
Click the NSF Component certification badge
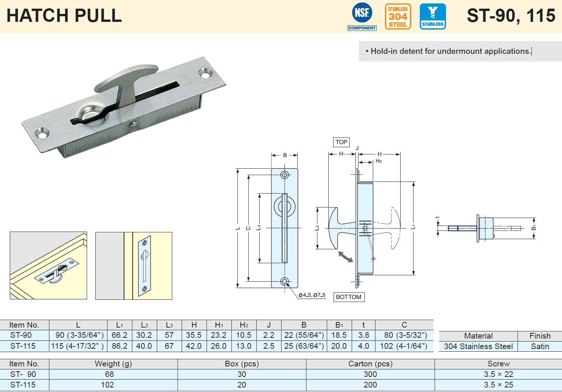362,17
